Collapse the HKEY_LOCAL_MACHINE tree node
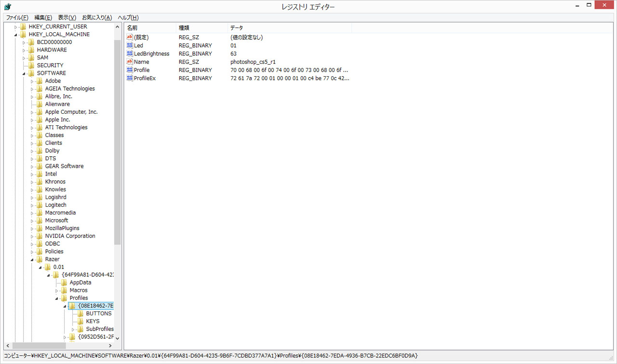The width and height of the screenshot is (617, 364). (x=16, y=35)
